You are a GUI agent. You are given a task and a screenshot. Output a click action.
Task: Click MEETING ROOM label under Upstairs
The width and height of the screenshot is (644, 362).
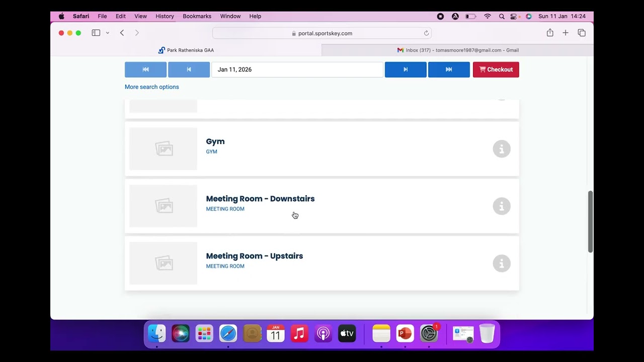pos(225,266)
